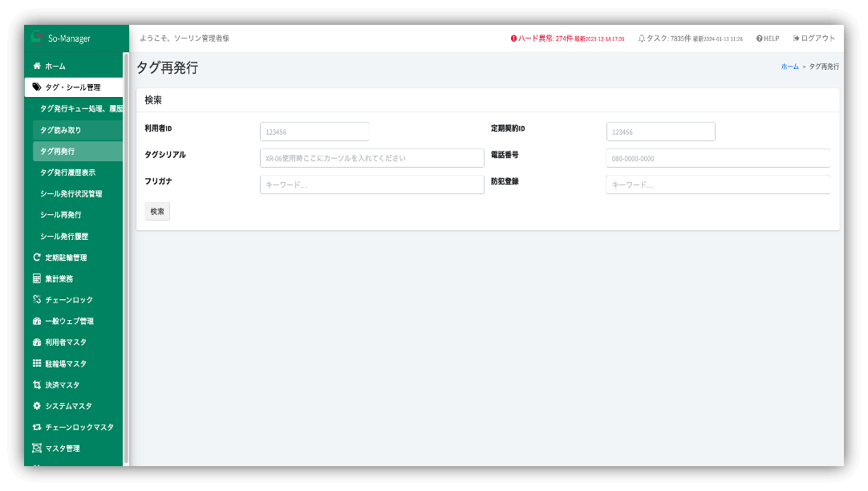Viewport: 868px width, 491px height.
Task: Click the bell icon next to タスク
Action: [x=642, y=39]
